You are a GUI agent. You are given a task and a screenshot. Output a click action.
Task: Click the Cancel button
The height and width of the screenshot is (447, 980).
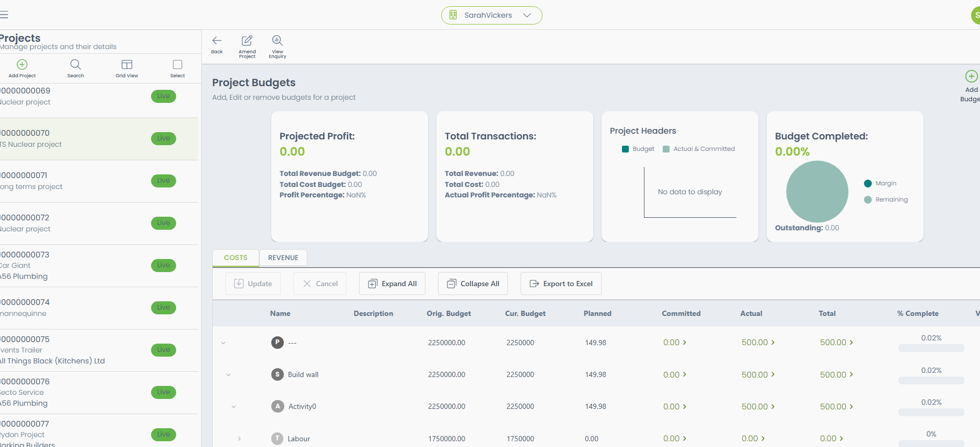point(320,284)
